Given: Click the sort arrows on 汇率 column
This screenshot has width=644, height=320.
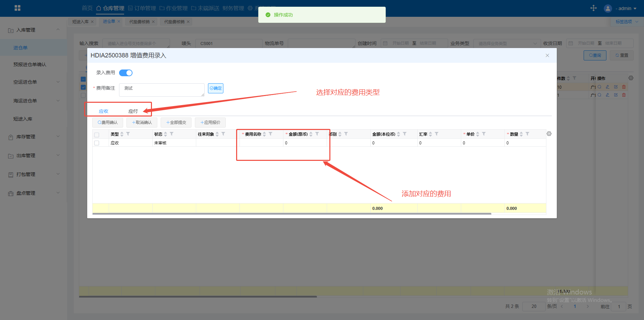Looking at the screenshot, I should pos(430,134).
